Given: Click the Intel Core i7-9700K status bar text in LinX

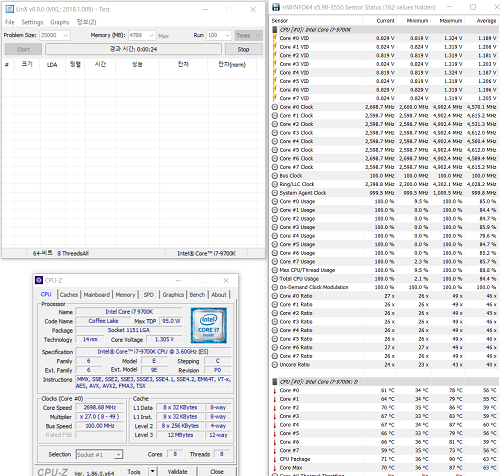Looking at the screenshot, I should (x=206, y=253).
